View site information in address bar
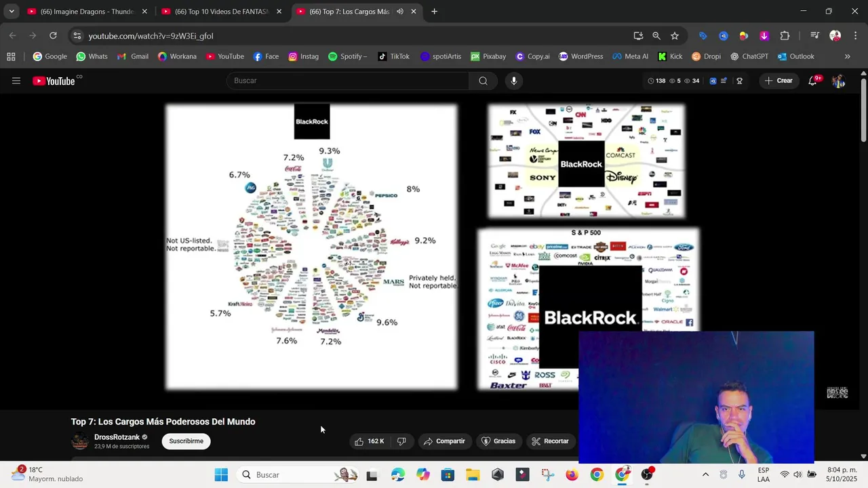868x488 pixels. click(77, 36)
